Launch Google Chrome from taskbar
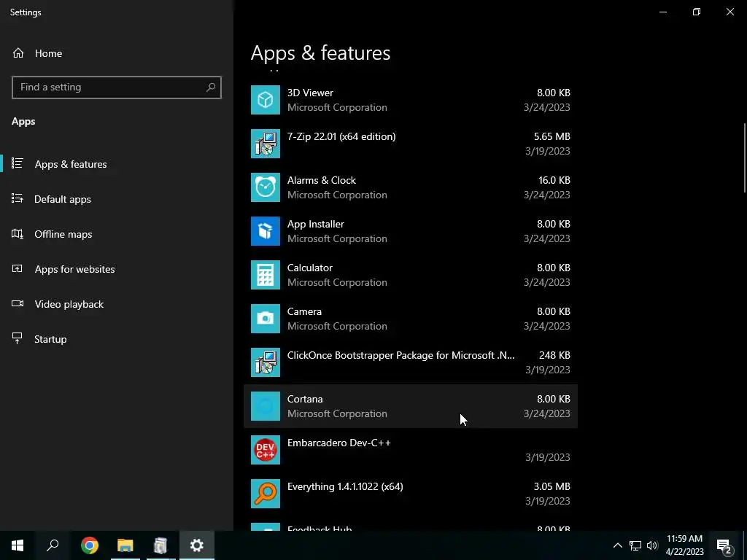This screenshot has height=560, width=747. (x=90, y=545)
